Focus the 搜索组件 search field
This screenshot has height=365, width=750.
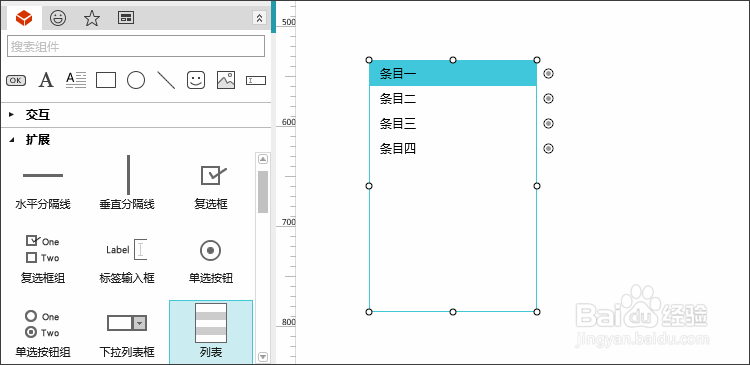(136, 46)
